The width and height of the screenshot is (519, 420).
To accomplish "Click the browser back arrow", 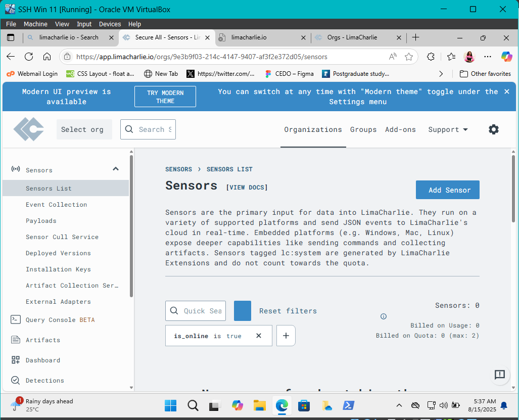I will coord(11,57).
